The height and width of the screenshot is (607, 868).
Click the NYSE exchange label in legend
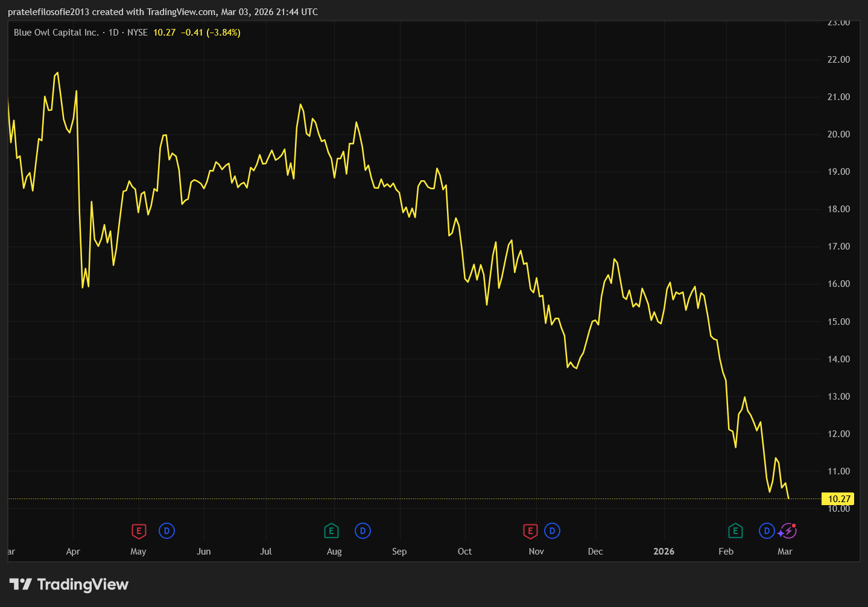(x=138, y=33)
